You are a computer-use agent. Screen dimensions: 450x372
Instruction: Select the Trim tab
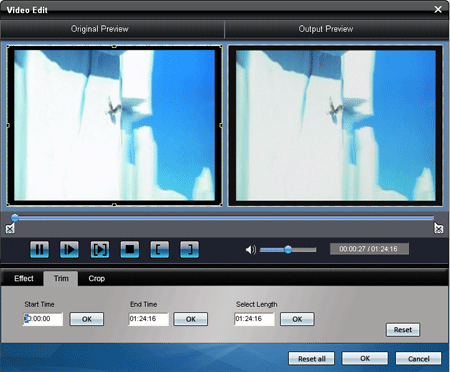point(61,278)
